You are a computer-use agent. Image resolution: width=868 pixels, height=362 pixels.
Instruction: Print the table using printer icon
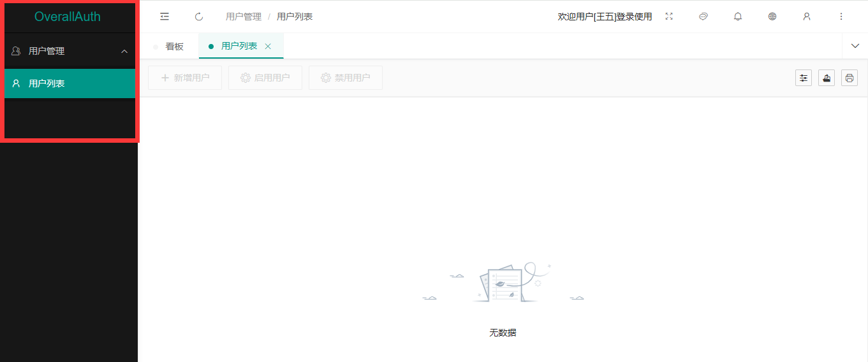pos(850,78)
